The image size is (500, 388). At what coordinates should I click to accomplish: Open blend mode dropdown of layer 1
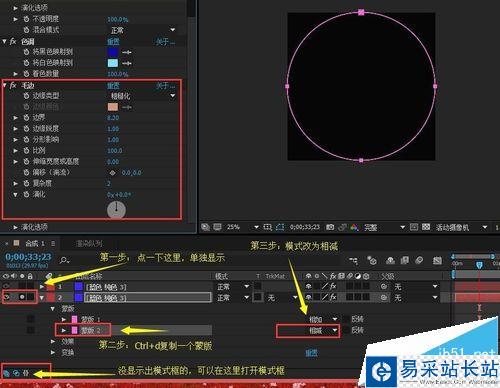pos(233,286)
